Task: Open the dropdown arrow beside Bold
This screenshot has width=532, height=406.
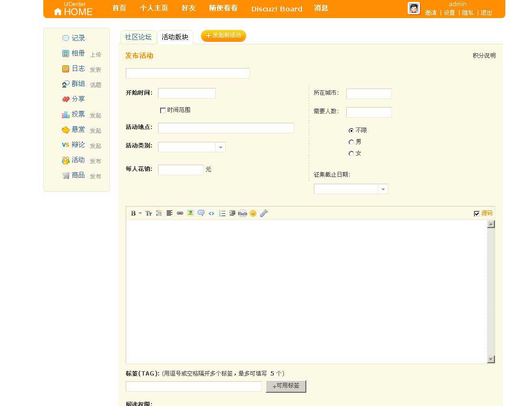Action: pyautogui.click(x=140, y=213)
